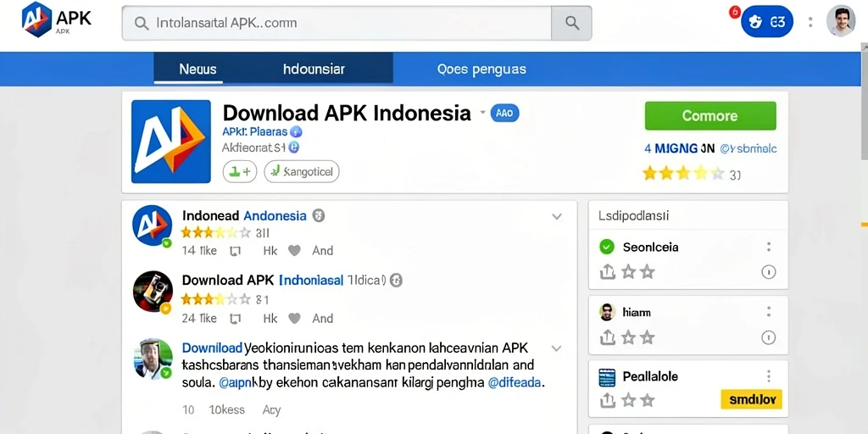Open the user profile avatar
The height and width of the screenshot is (434, 868).
click(x=841, y=21)
